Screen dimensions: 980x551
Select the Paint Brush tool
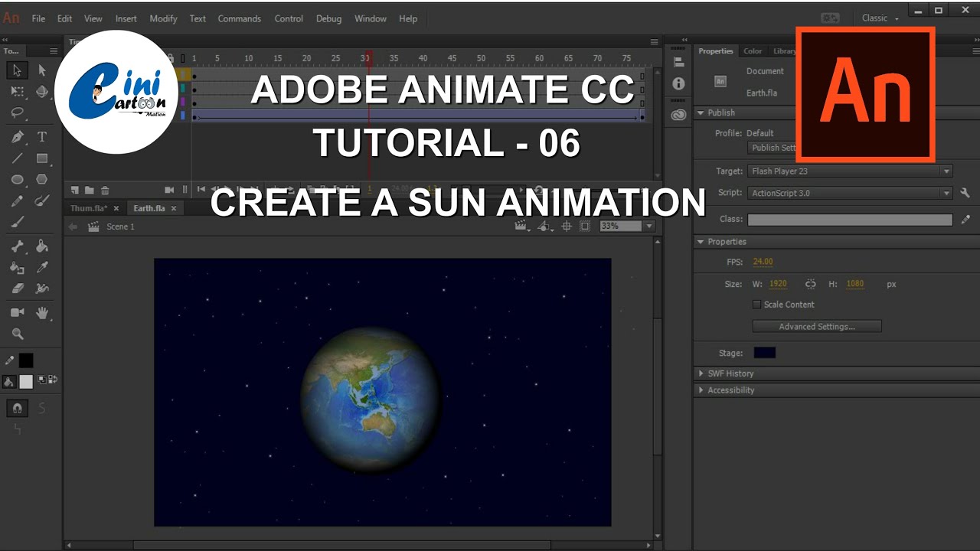(x=42, y=201)
